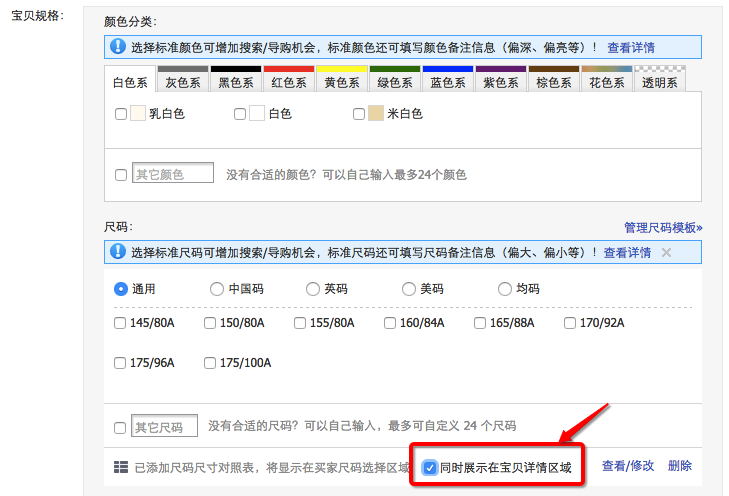This screenshot has height=496, width=729.
Task: Open 查看详情 link in color notice
Action: 631,47
